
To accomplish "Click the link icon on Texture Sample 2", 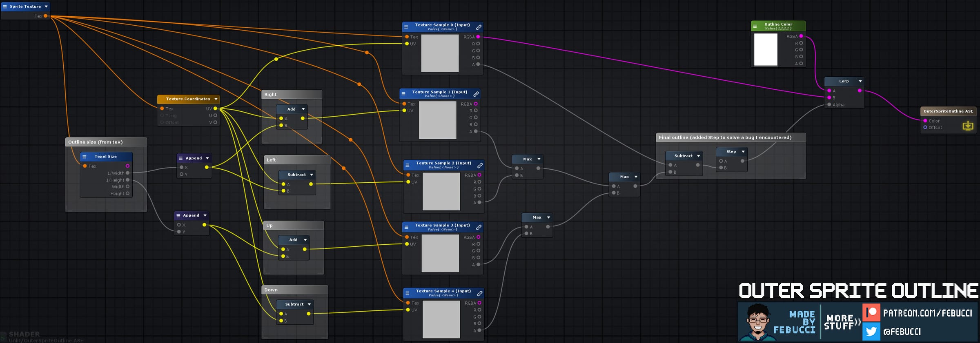I will point(480,165).
